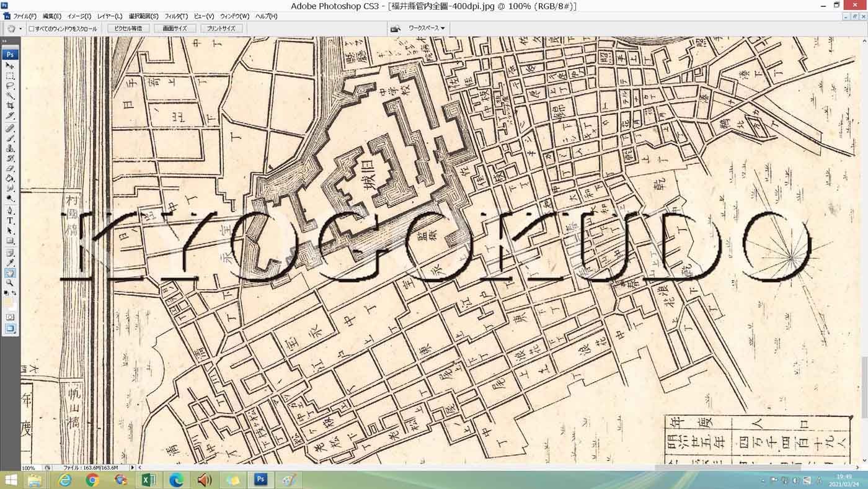
Task: Select the Pen tool
Action: [10, 210]
